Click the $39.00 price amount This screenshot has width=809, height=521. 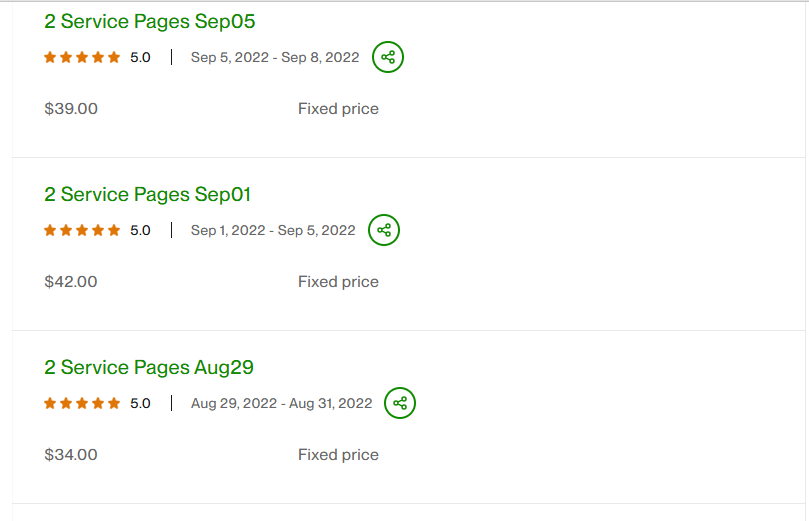[x=71, y=109]
